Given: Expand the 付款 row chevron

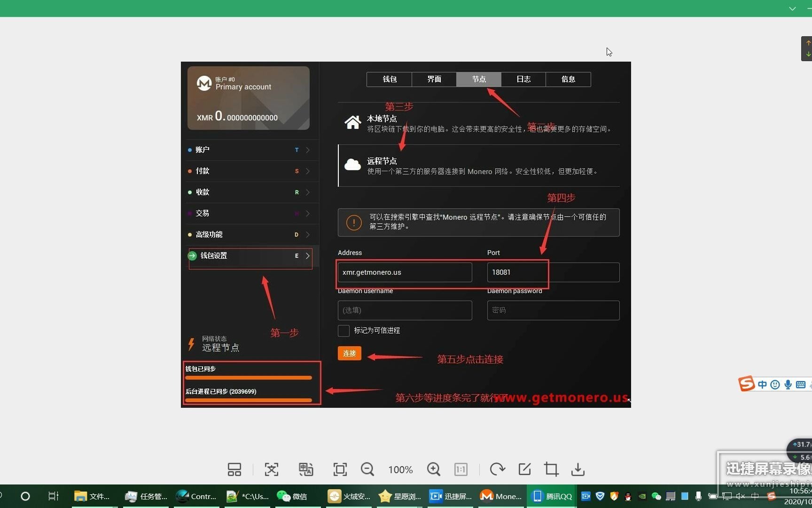Looking at the screenshot, I should click(x=308, y=171).
